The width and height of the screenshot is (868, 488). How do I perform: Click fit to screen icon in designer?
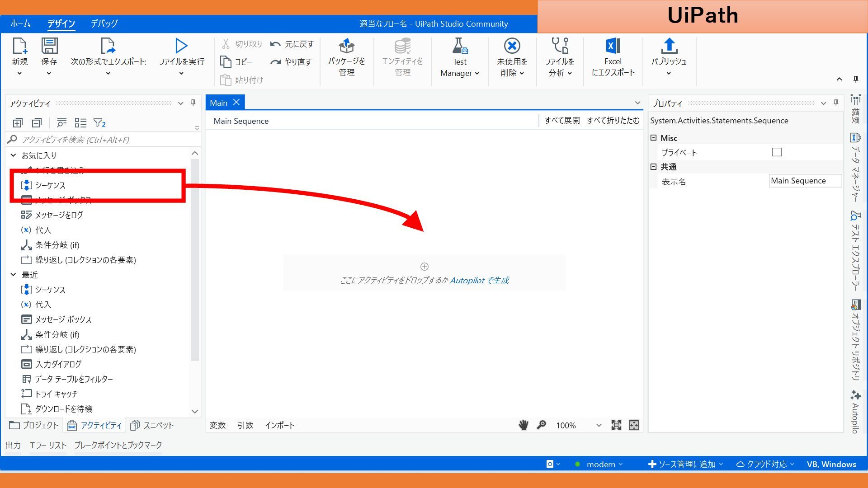616,425
